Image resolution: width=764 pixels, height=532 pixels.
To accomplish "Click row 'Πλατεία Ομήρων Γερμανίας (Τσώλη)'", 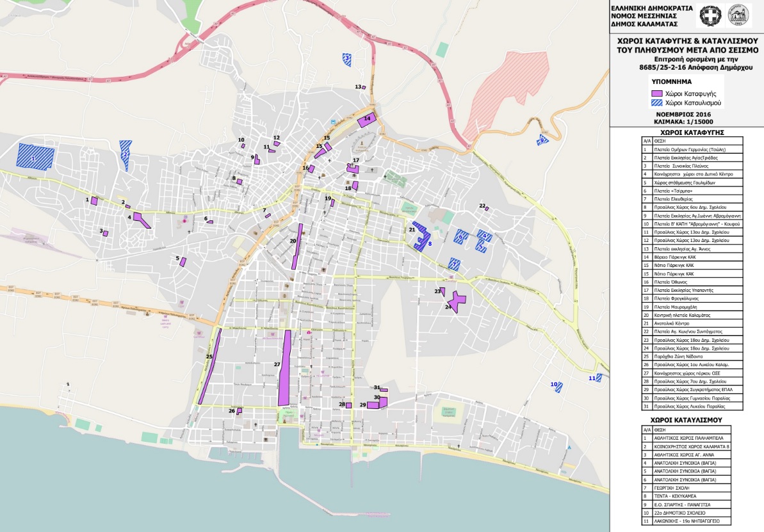I will [x=692, y=150].
